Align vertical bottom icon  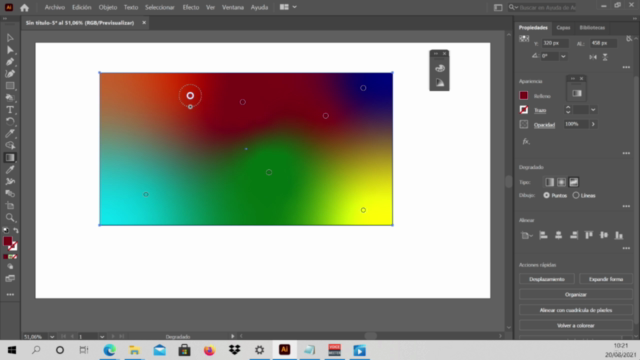[619, 235]
